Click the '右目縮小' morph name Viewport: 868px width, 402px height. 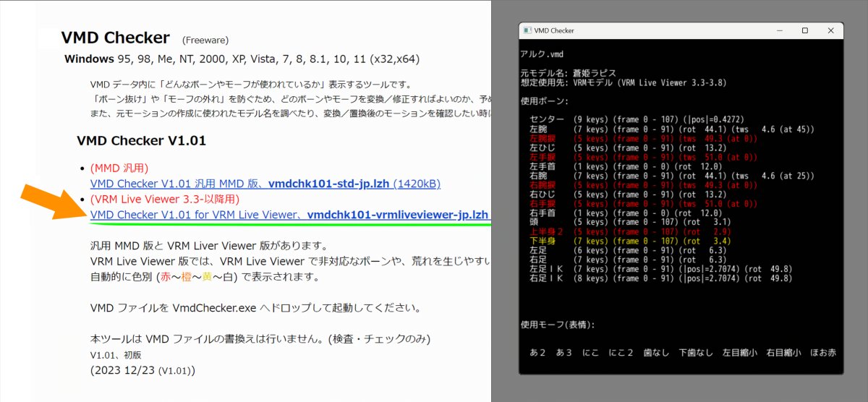pos(784,353)
